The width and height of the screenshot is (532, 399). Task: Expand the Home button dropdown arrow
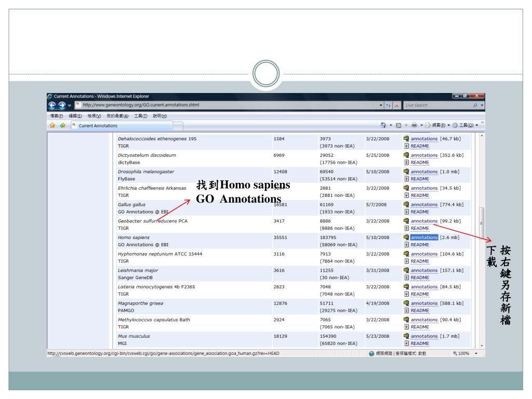(391, 125)
